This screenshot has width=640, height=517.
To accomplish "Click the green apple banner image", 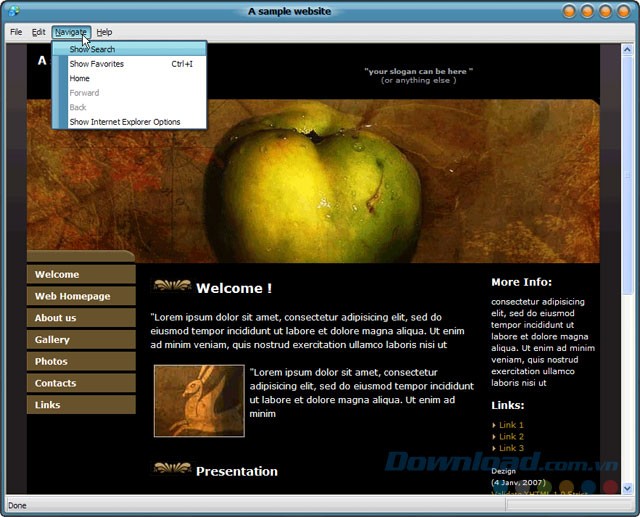I will 313,182.
